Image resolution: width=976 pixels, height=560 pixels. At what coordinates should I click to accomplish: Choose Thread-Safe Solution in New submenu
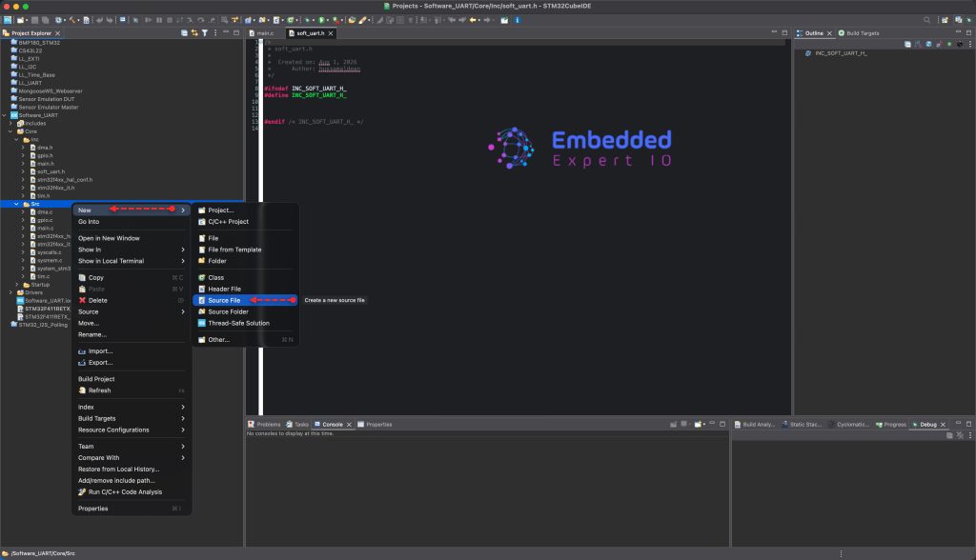245,323
